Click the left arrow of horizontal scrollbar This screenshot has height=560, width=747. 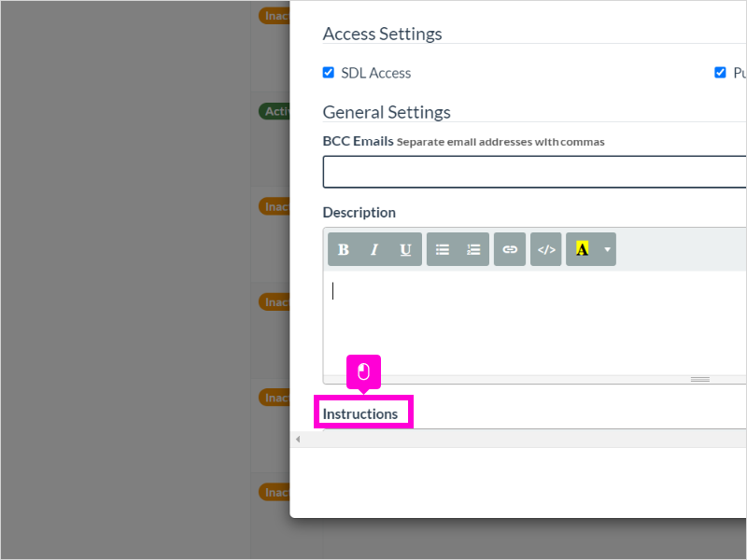tap(298, 439)
